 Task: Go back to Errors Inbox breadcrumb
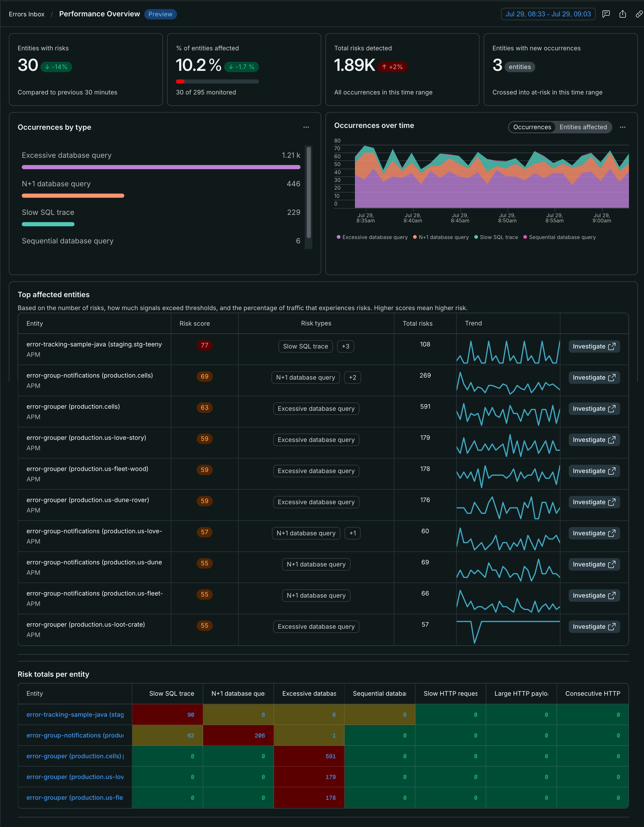click(26, 14)
